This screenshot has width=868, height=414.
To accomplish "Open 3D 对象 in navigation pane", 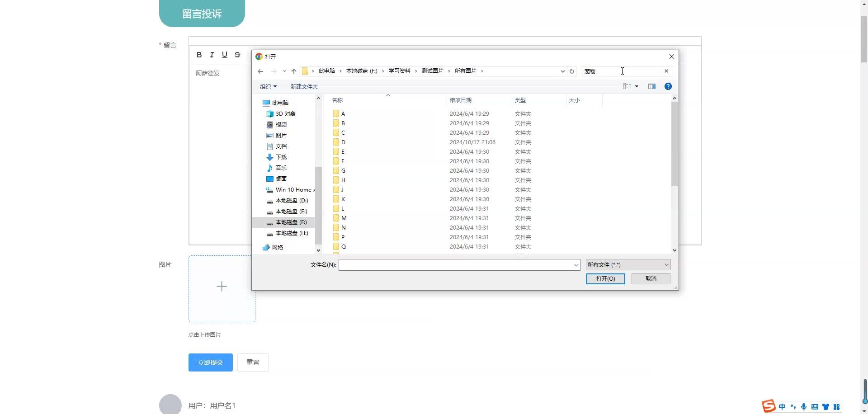I will (x=285, y=114).
